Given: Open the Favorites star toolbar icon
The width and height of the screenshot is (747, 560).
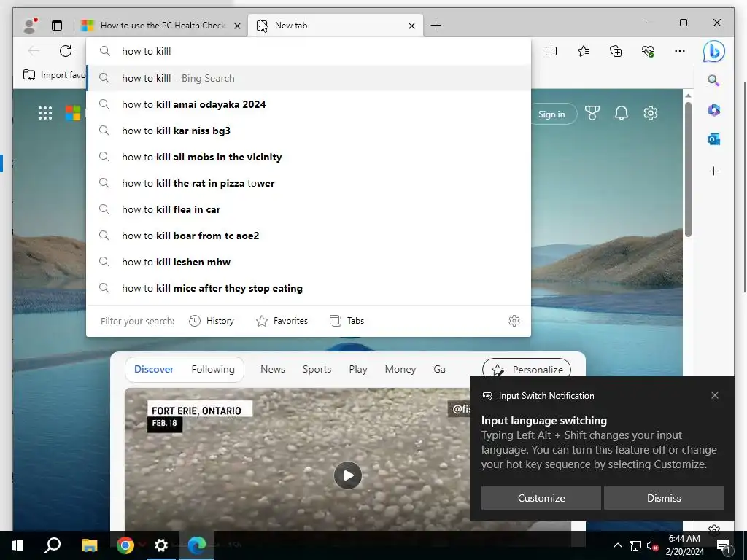Looking at the screenshot, I should click(x=583, y=51).
